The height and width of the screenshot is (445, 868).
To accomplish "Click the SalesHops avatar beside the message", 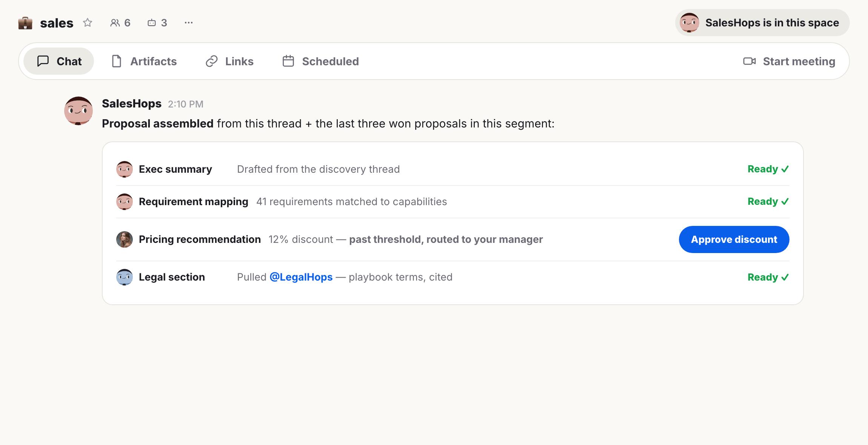I will click(x=78, y=111).
